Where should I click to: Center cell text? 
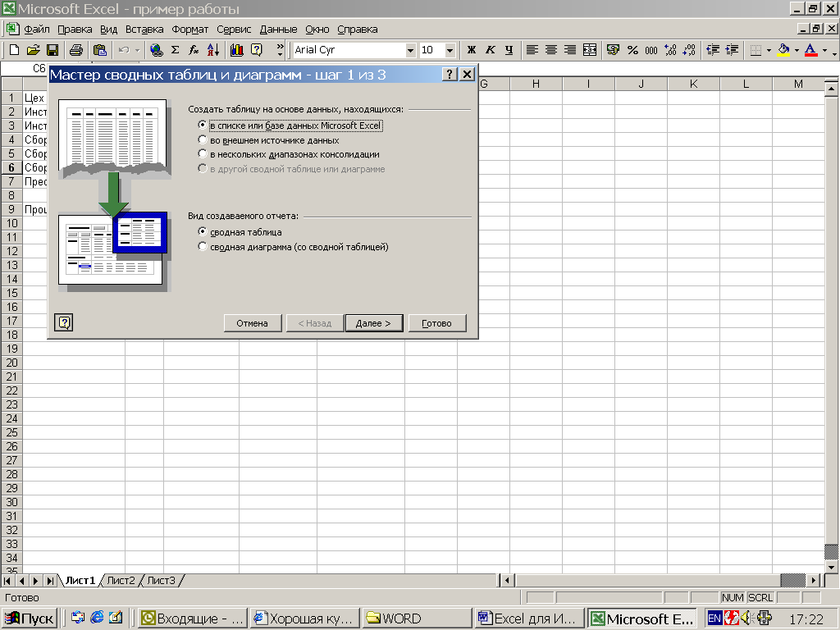pyautogui.click(x=551, y=50)
